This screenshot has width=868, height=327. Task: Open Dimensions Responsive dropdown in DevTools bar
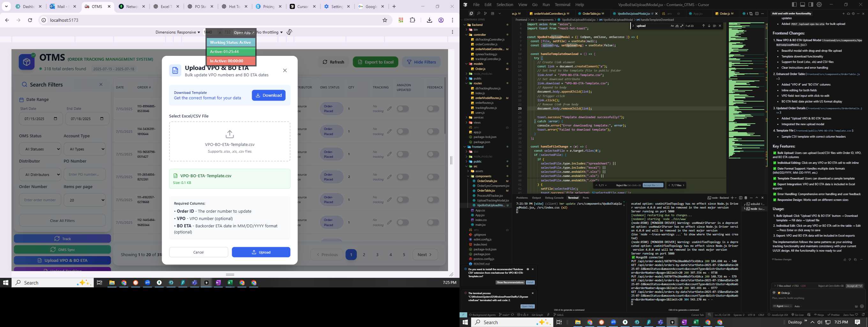pyautogui.click(x=177, y=32)
